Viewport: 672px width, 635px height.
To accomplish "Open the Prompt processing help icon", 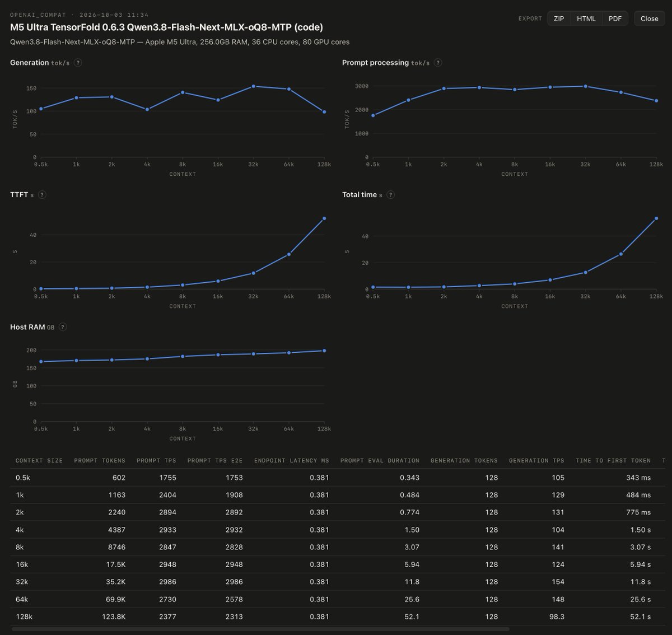I will pos(438,63).
